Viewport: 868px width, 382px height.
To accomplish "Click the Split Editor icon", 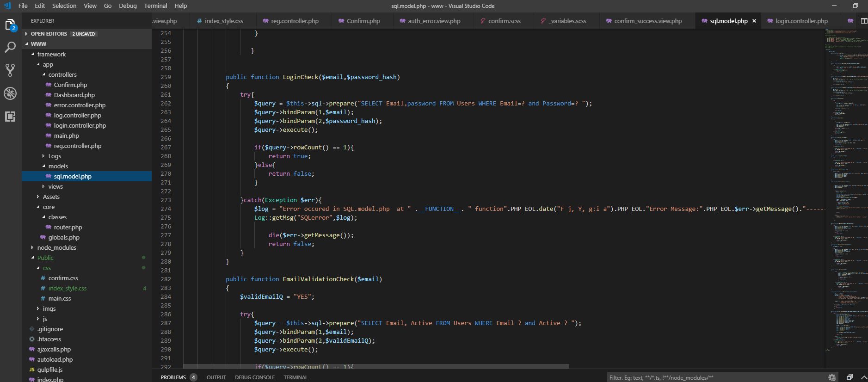I will tap(863, 21).
